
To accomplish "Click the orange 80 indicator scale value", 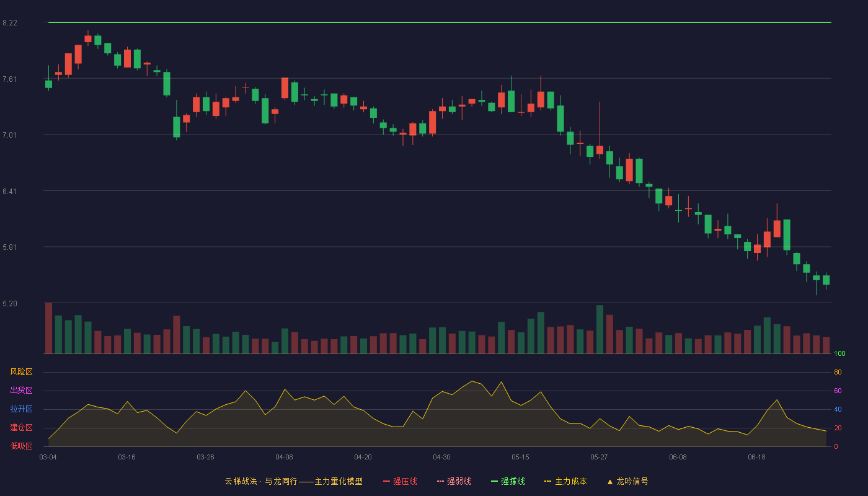I will click(838, 373).
